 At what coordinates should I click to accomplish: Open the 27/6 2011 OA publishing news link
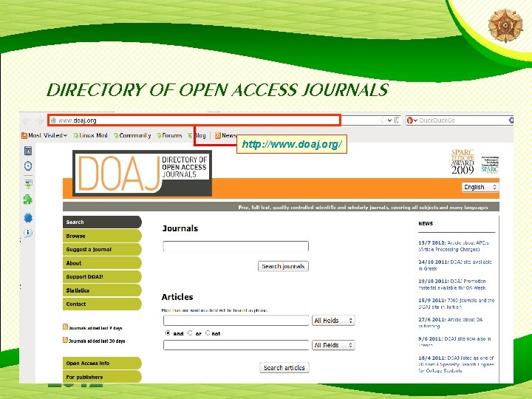tap(450, 323)
